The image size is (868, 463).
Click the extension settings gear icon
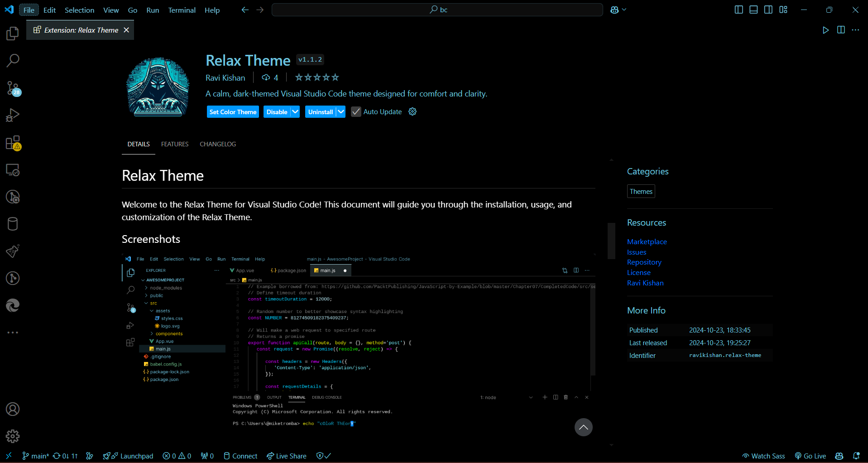coord(412,111)
